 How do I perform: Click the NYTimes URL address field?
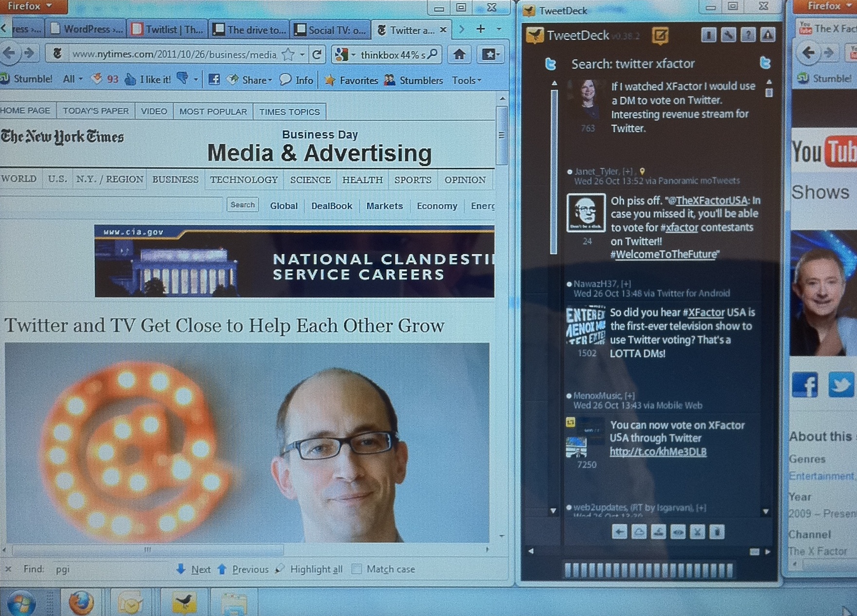[174, 54]
